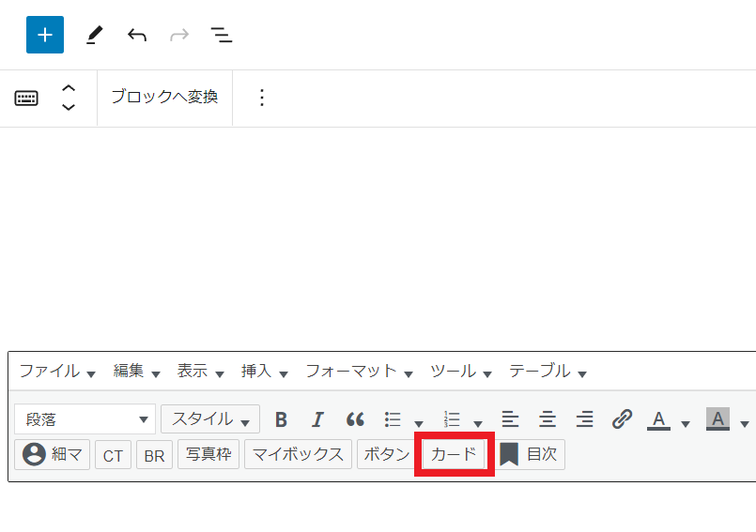Apply blockquote formatting
This screenshot has height=532, width=756.
click(355, 419)
